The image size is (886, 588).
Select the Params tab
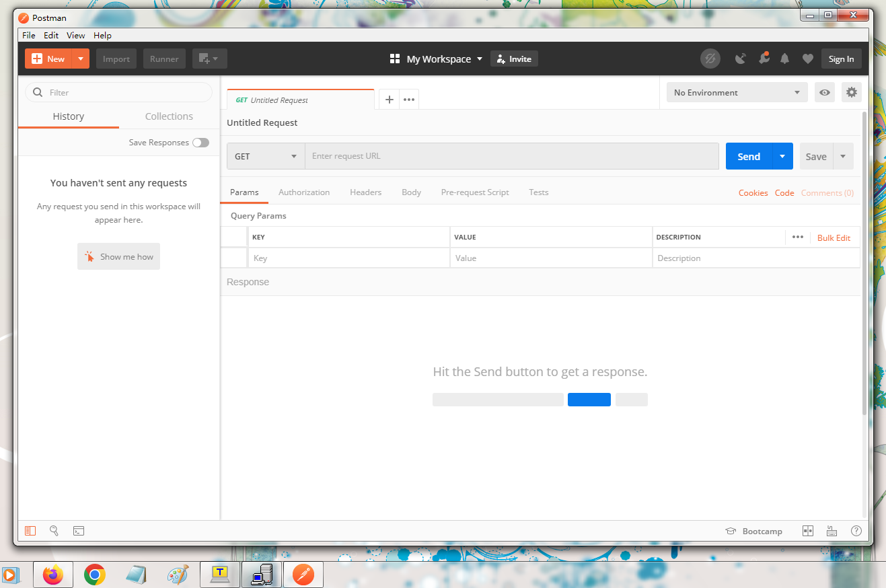pos(244,192)
